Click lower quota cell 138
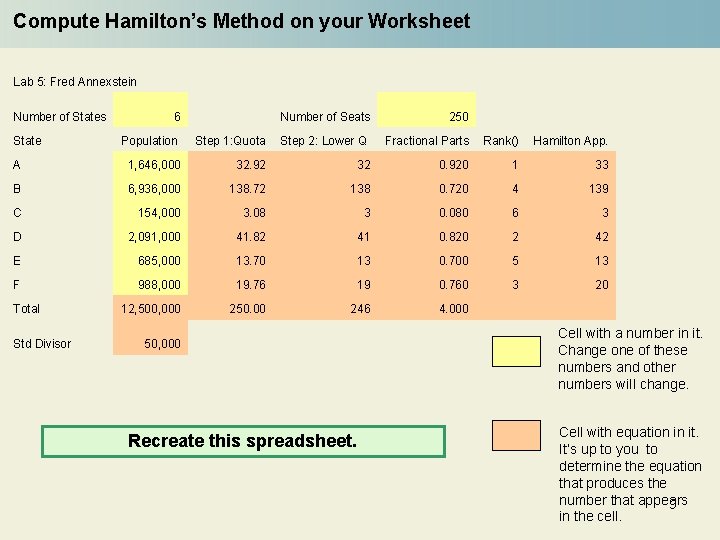The height and width of the screenshot is (540, 720). (x=360, y=188)
